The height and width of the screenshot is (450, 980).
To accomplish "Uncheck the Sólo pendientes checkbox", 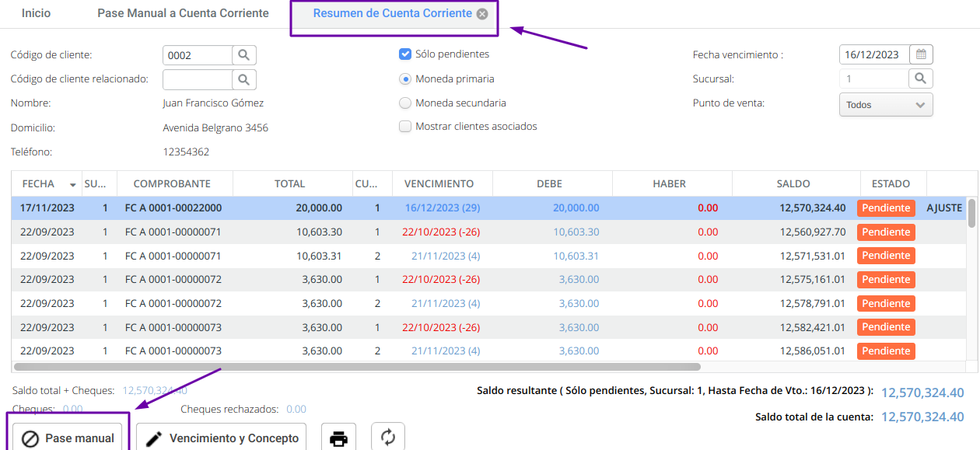I will click(x=404, y=54).
